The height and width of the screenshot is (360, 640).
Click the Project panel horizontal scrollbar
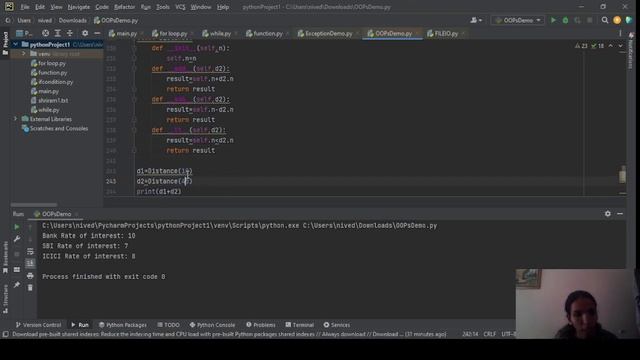tap(34, 204)
